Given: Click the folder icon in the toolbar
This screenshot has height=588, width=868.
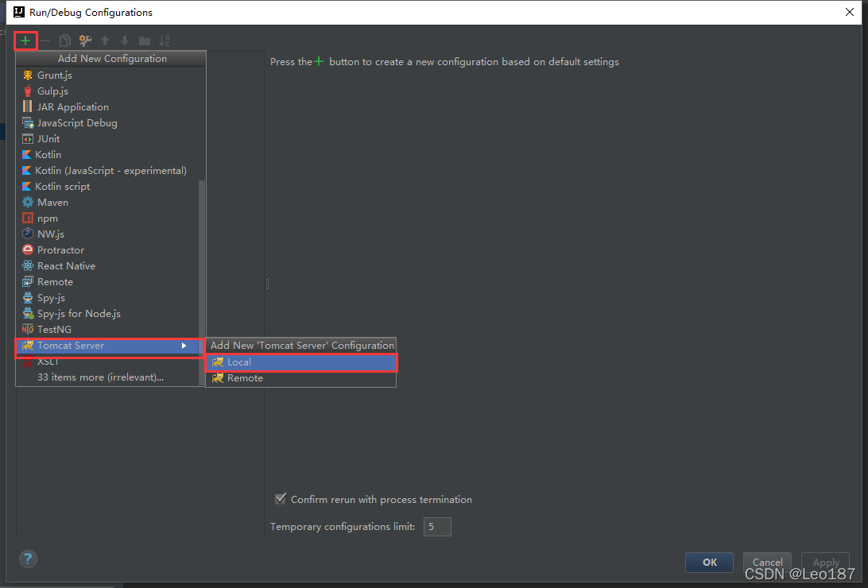Looking at the screenshot, I should click(145, 41).
